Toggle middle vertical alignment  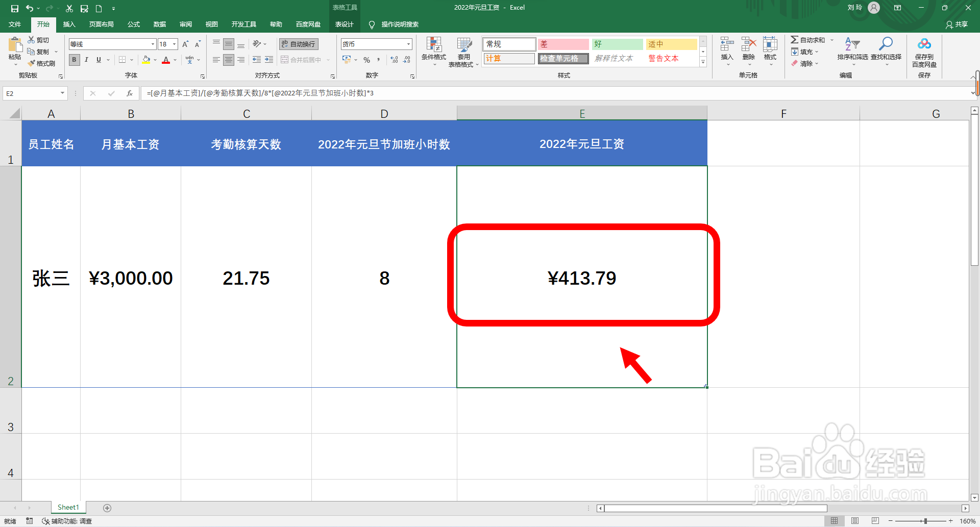[229, 44]
